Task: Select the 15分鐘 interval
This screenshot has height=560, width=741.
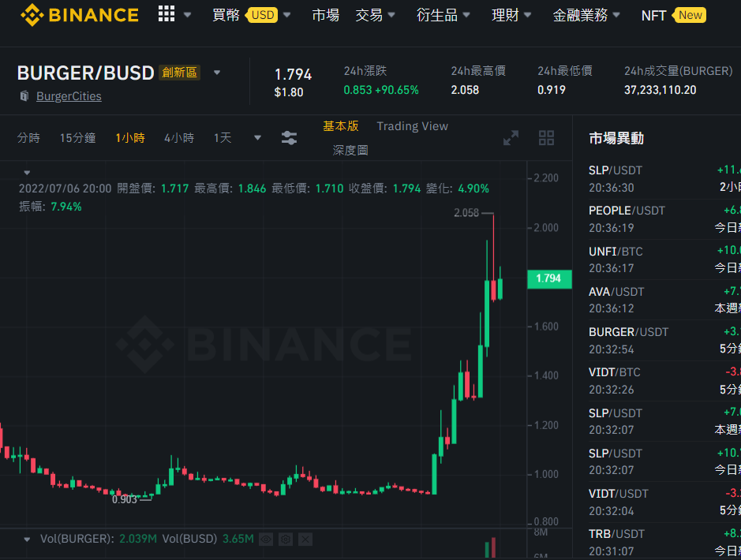Action: 77,138
